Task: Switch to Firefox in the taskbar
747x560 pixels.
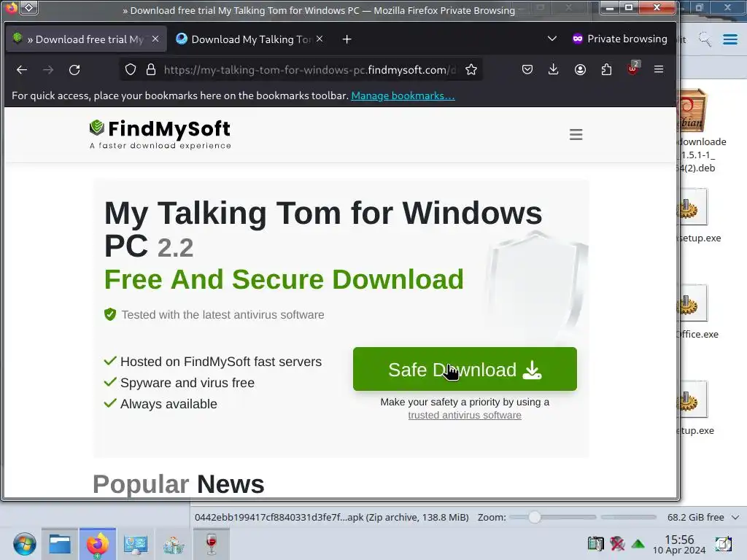Action: point(97,544)
